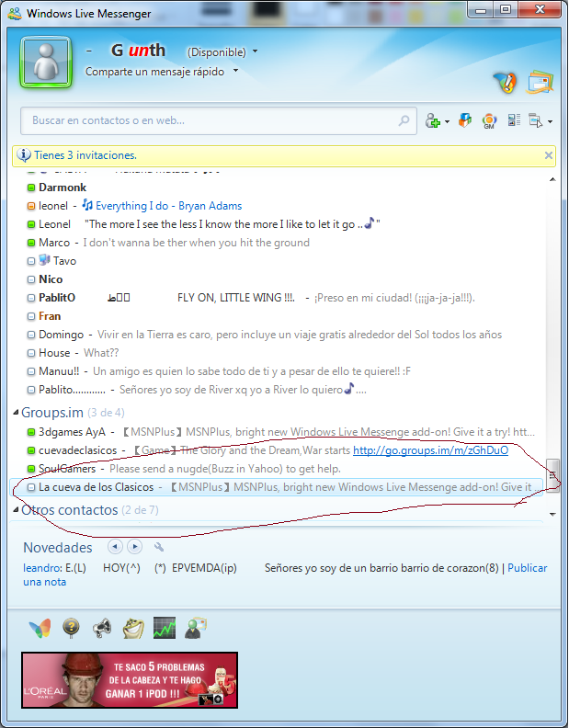This screenshot has width=569, height=728.
Task: Open the add contact dropdown arrow
Action: pyautogui.click(x=447, y=121)
